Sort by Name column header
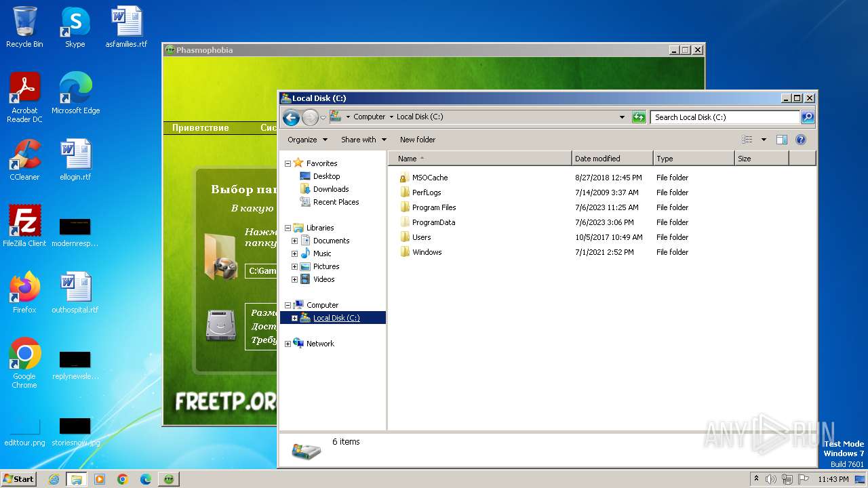 [480, 159]
